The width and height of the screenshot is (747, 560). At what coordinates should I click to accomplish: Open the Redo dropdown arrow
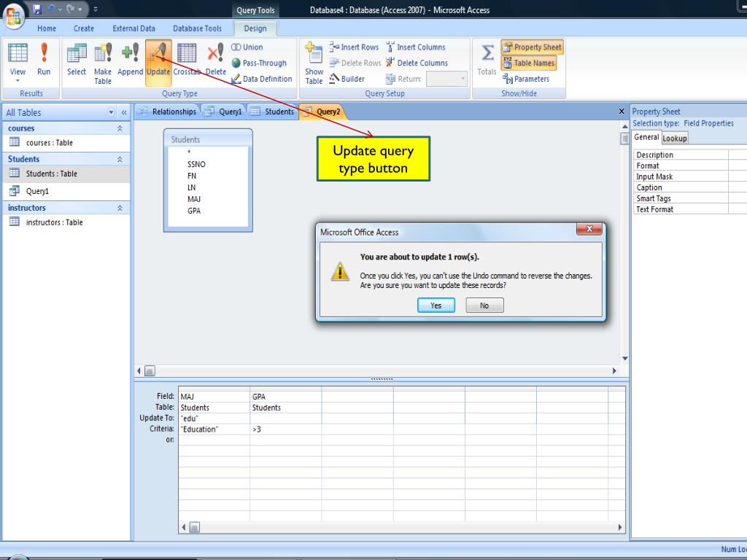coord(80,9)
